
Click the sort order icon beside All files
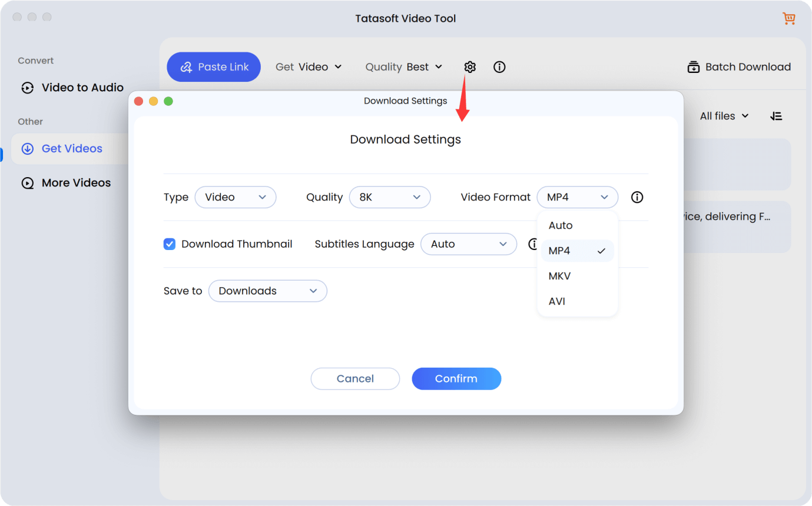click(776, 115)
